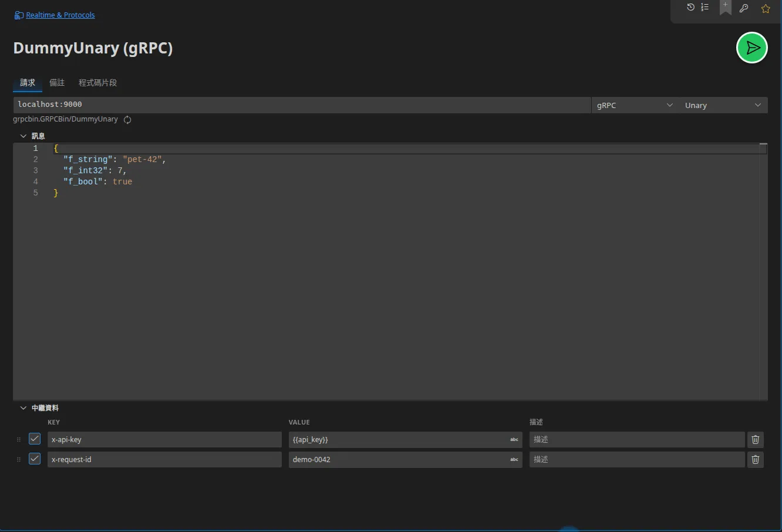Image resolution: width=782 pixels, height=532 pixels.
Task: Click the localhost:9000 address field
Action: click(x=302, y=105)
